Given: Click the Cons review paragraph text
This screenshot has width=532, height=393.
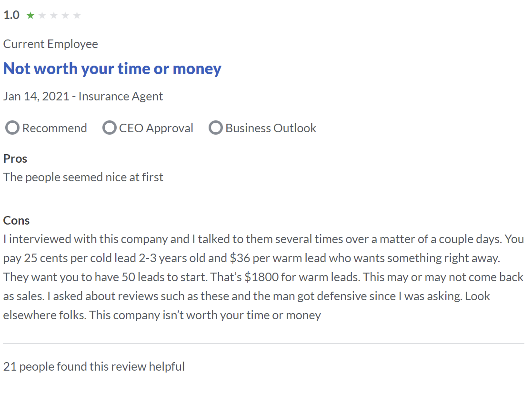Looking at the screenshot, I should (x=264, y=277).
